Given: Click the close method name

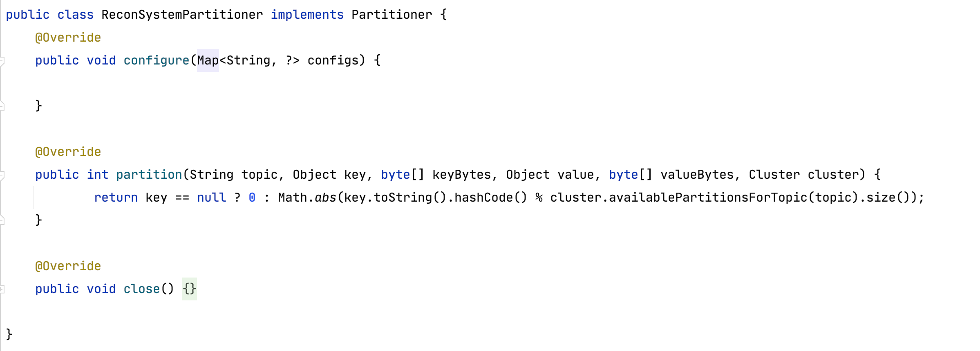Looking at the screenshot, I should tap(142, 289).
